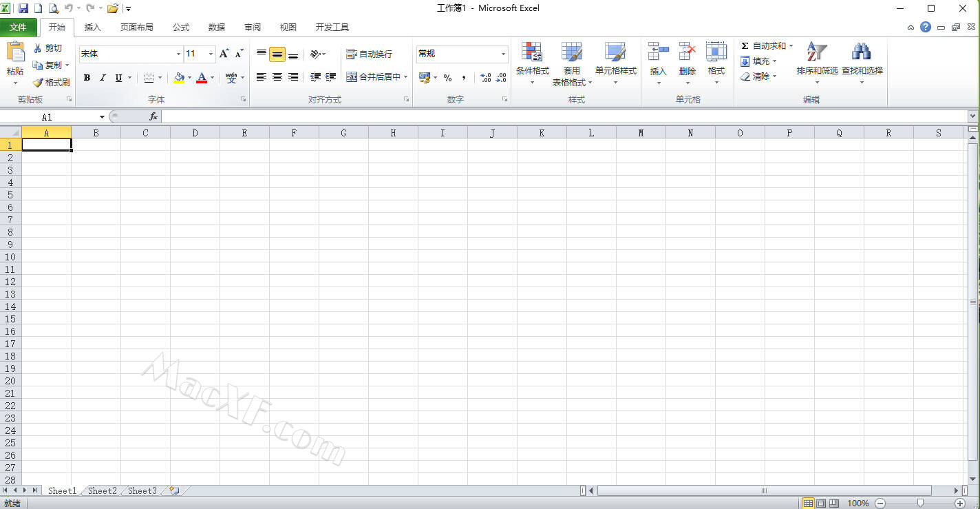This screenshot has width=980, height=509.
Task: Click the Print Preview icon in quick access toolbar
Action: click(x=53, y=8)
